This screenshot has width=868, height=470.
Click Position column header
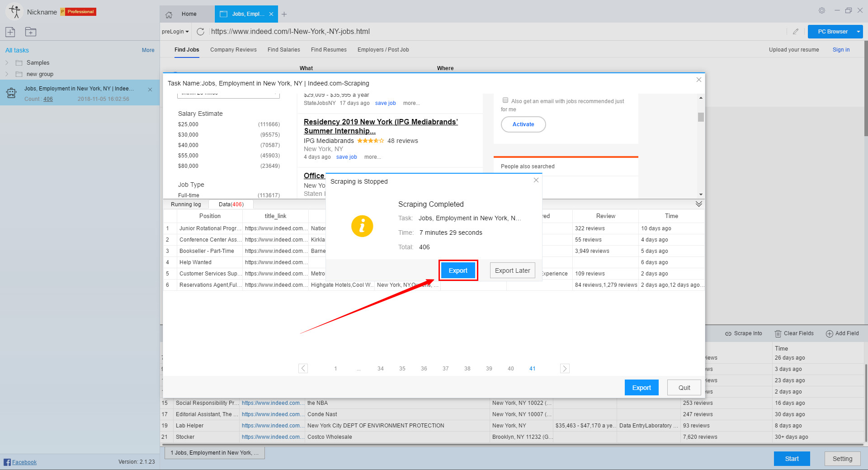210,216
